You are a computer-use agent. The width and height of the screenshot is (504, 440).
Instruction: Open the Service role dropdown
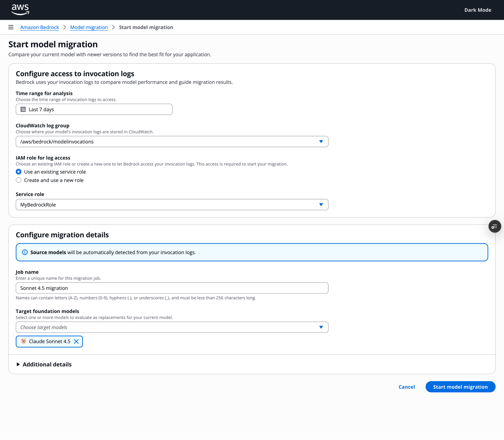pyautogui.click(x=172, y=205)
